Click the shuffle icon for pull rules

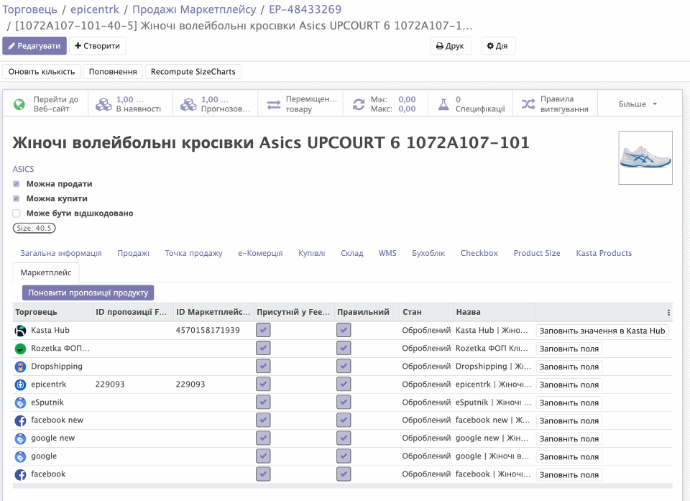[528, 104]
